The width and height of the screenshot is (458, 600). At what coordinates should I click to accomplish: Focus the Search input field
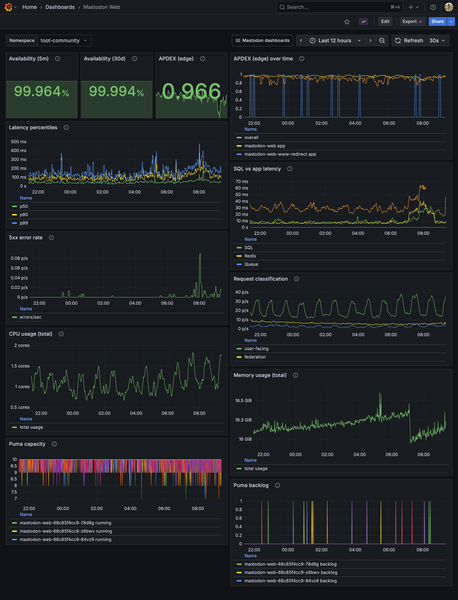point(339,7)
